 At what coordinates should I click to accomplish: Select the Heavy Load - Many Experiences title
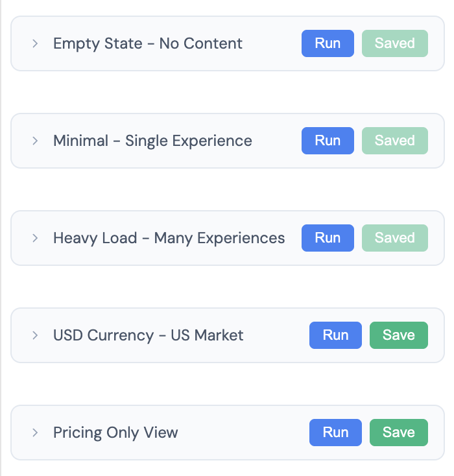point(169,238)
